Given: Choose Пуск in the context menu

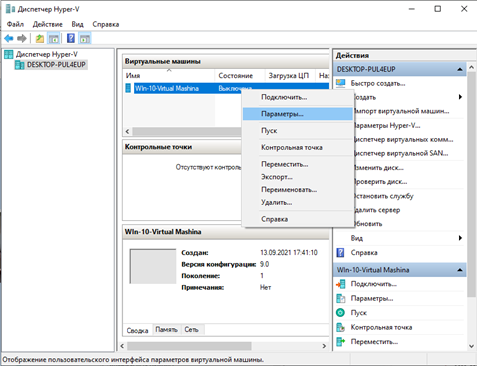Looking at the screenshot, I should (297, 131).
